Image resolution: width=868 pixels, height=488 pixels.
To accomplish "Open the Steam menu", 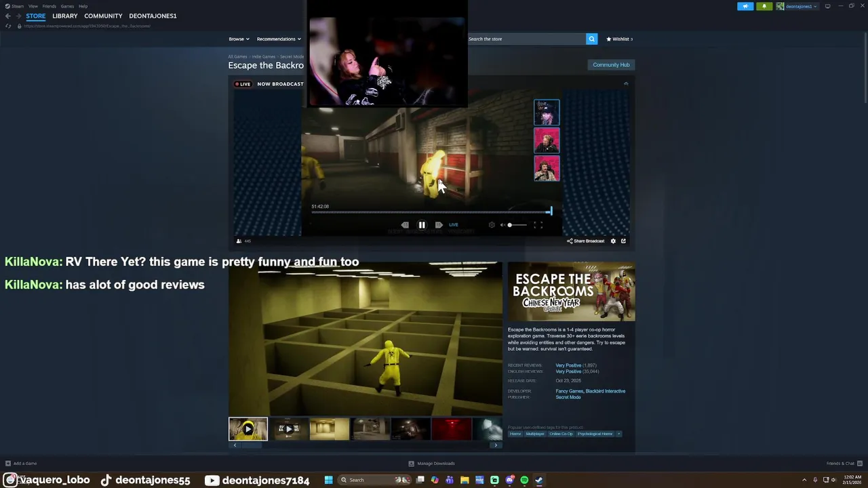I will coord(15,6).
